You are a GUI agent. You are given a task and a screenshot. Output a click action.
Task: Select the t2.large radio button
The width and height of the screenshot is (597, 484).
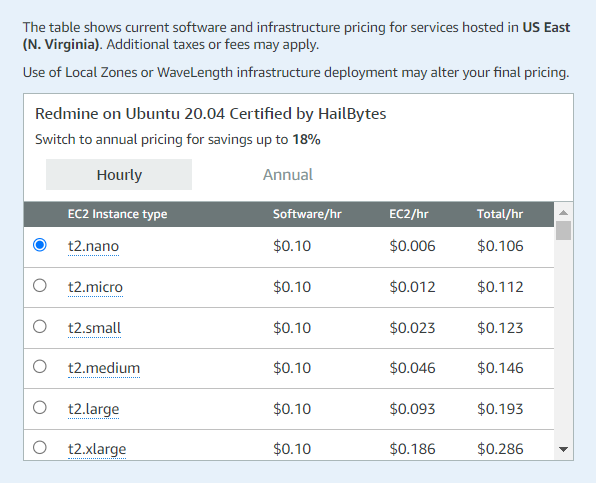[40, 408]
